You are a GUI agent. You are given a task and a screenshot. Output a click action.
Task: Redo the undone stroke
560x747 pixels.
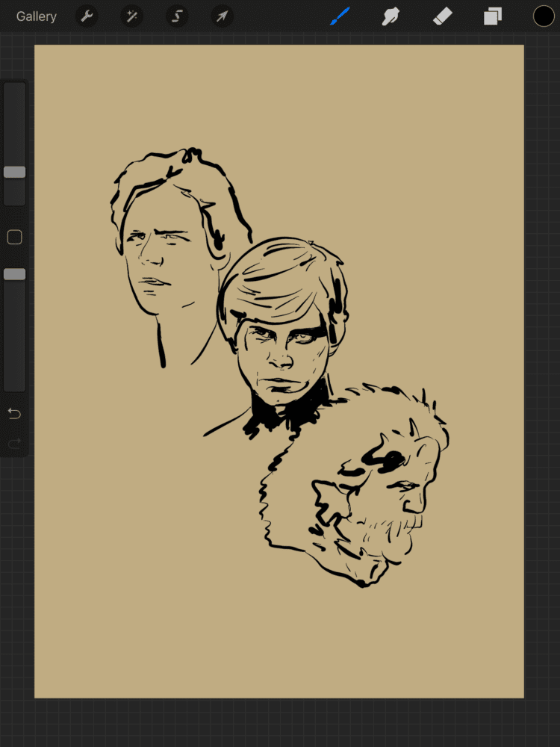coord(15,444)
